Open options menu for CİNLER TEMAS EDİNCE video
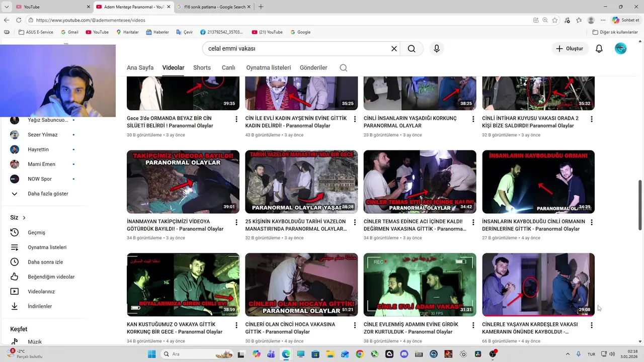The width and height of the screenshot is (644, 362). pos(473,222)
